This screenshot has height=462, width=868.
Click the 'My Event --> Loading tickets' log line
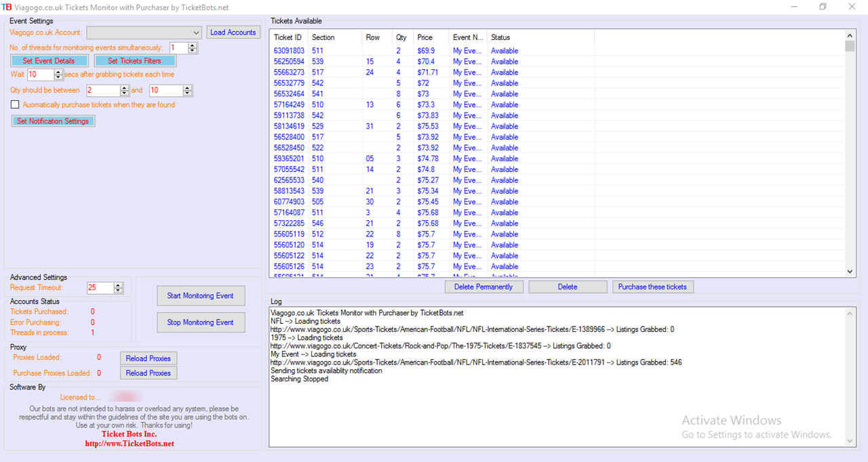click(x=313, y=354)
